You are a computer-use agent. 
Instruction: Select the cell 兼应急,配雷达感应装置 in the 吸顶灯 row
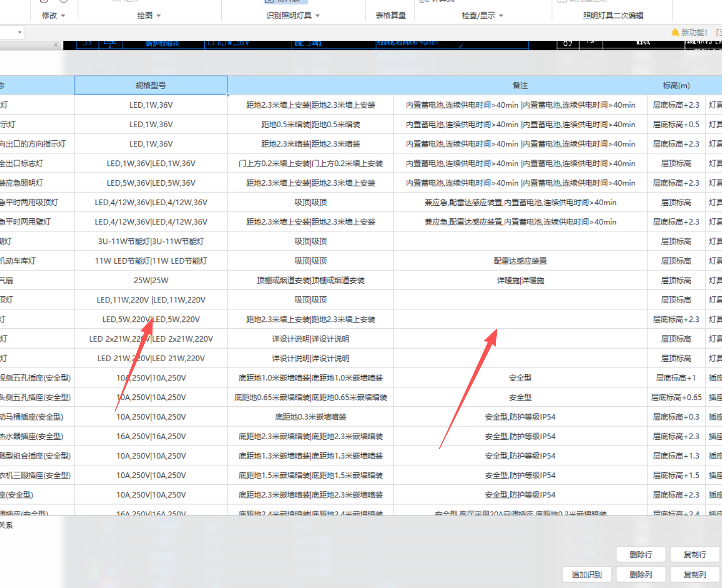click(x=520, y=202)
